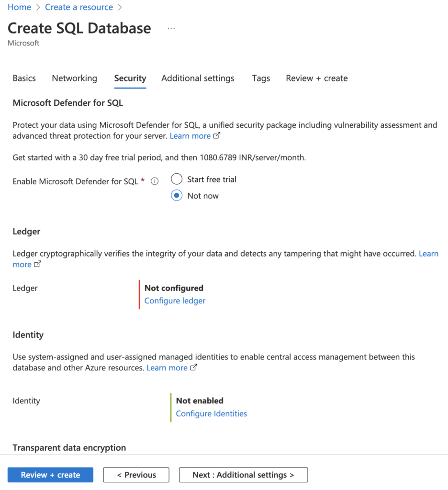Viewport: 448px width, 490px height.
Task: Go to the Additional settings tab
Action: point(198,78)
